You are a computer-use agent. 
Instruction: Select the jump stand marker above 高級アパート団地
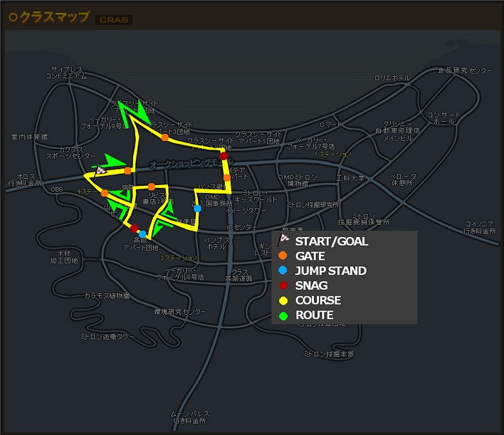pos(142,234)
